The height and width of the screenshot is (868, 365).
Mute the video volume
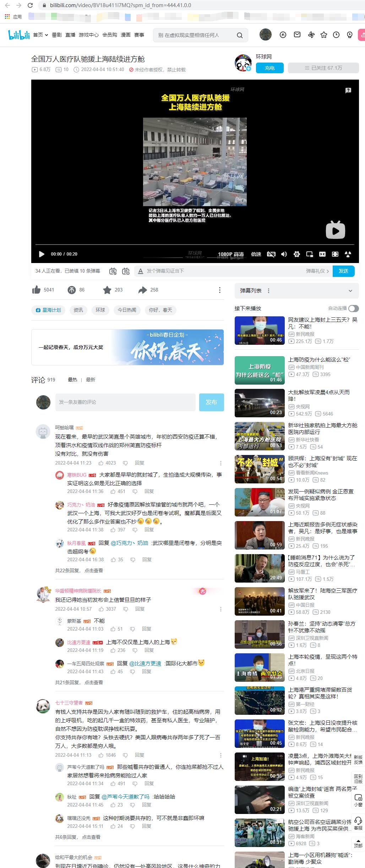click(284, 254)
